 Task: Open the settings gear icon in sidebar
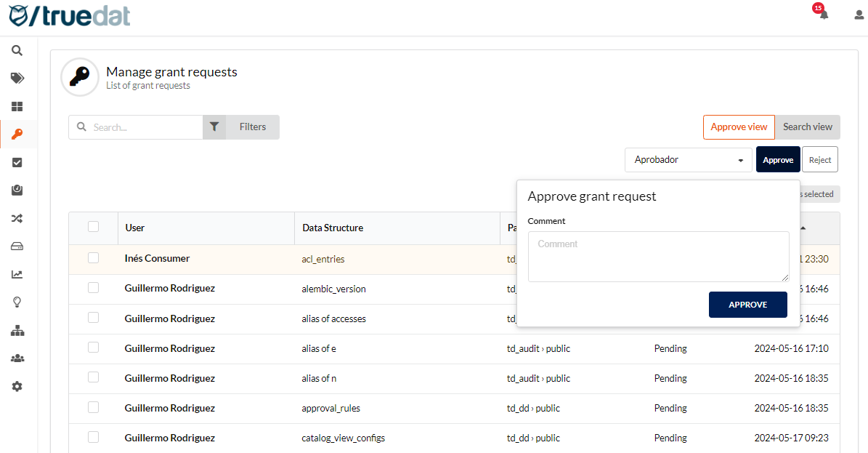click(x=17, y=387)
